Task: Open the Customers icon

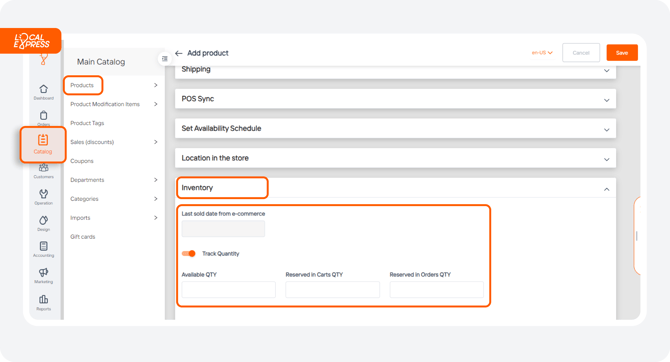Action: tap(44, 168)
